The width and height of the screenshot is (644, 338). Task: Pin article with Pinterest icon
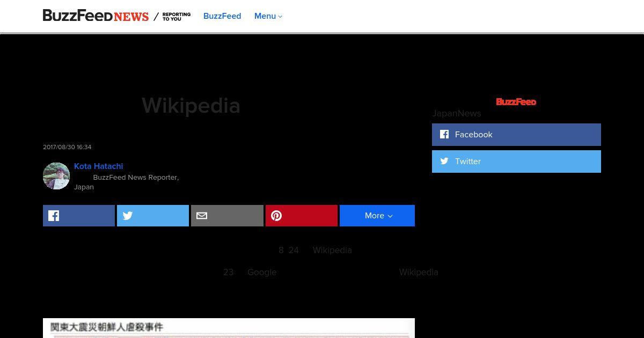coord(302,216)
